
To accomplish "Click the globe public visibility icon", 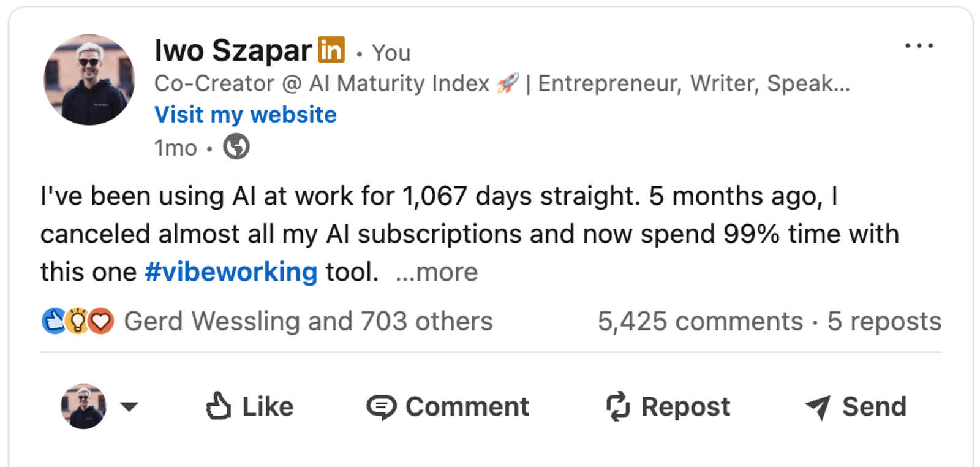I will 236,147.
